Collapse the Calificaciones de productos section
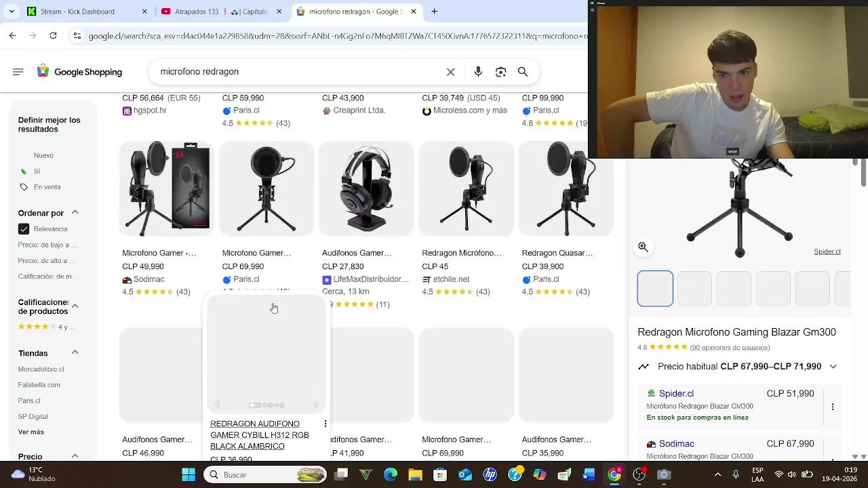 pyautogui.click(x=75, y=306)
